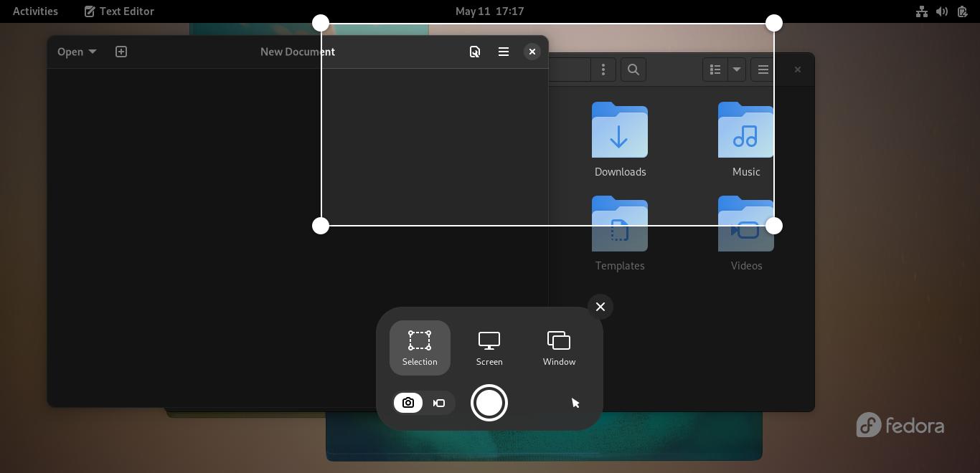Expand the Open dropdown arrow
This screenshot has width=980, height=473.
(x=93, y=52)
